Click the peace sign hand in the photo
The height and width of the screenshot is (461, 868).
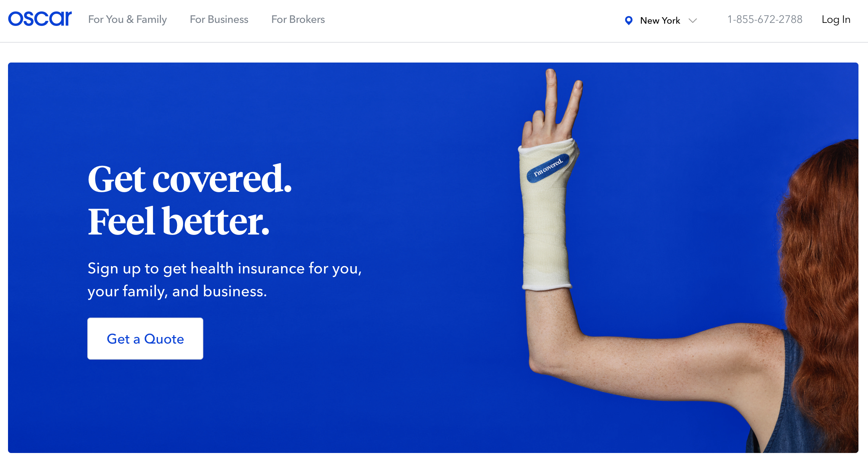click(x=553, y=109)
